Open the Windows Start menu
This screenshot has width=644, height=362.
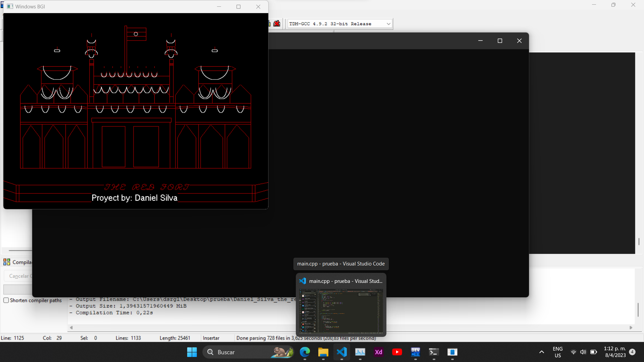tap(192, 352)
